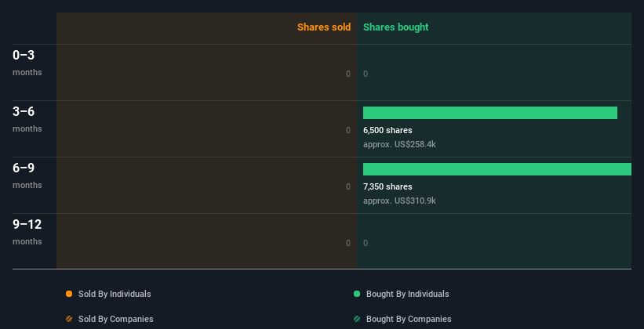Screen dimensions: 644x329
Task: Click the approx. US$310.9k value text
Action: pos(399,201)
